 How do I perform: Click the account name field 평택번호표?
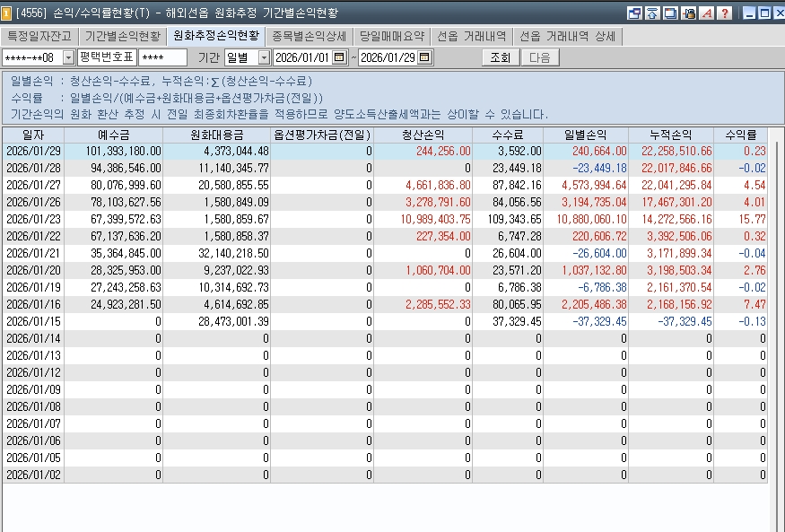tap(107, 57)
